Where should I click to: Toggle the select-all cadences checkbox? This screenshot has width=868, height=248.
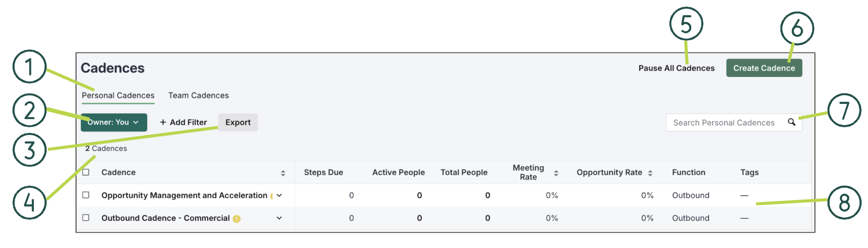(x=86, y=173)
